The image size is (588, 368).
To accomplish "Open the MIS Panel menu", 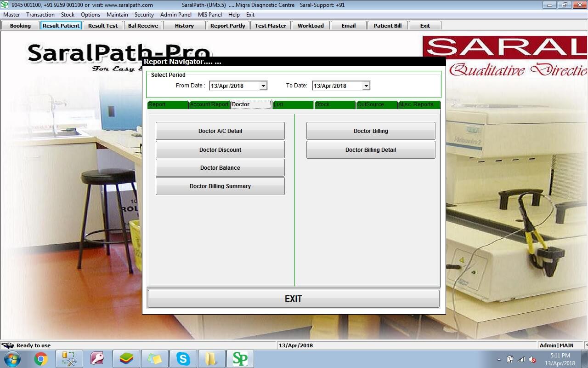I will tap(210, 15).
